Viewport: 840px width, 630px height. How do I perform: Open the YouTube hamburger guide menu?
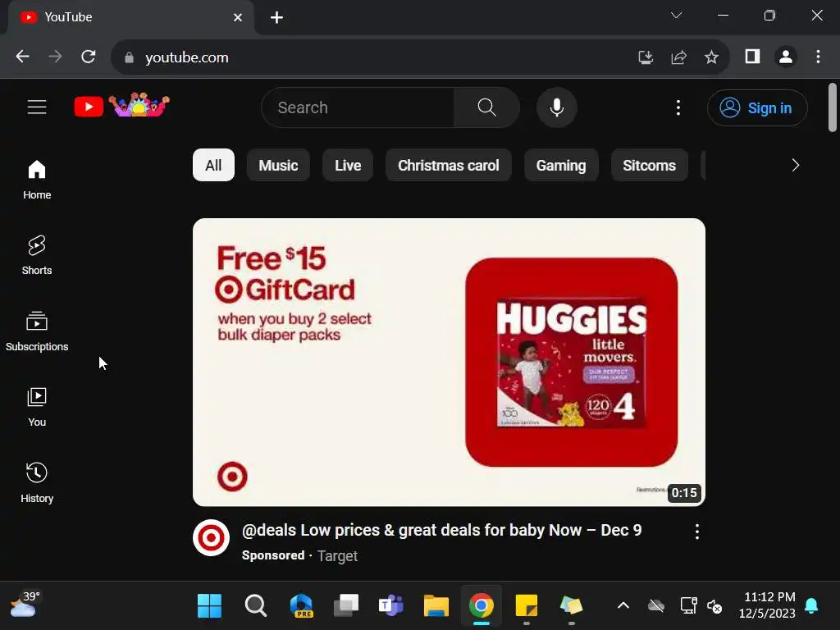coord(37,107)
